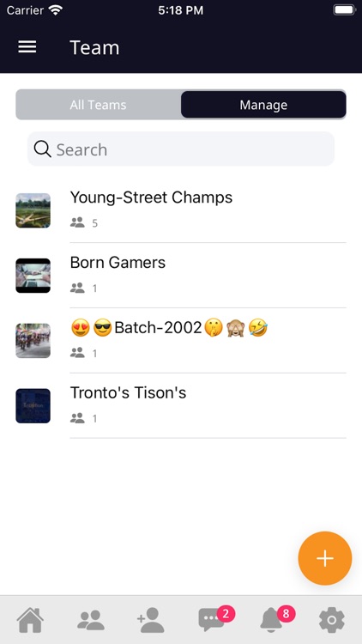The height and width of the screenshot is (644, 362).
Task: Click the search magnifier icon
Action: click(x=42, y=149)
